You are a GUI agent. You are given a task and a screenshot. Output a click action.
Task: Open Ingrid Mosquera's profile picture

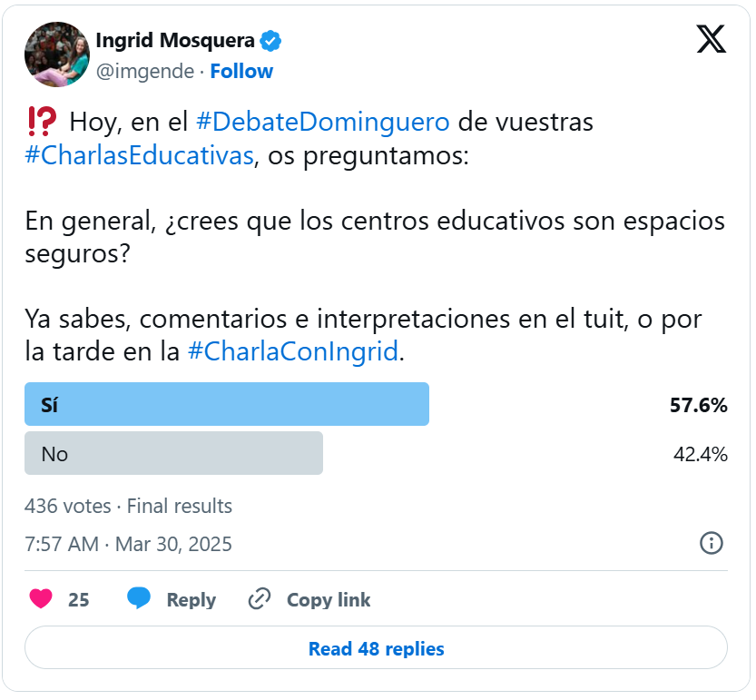click(56, 54)
